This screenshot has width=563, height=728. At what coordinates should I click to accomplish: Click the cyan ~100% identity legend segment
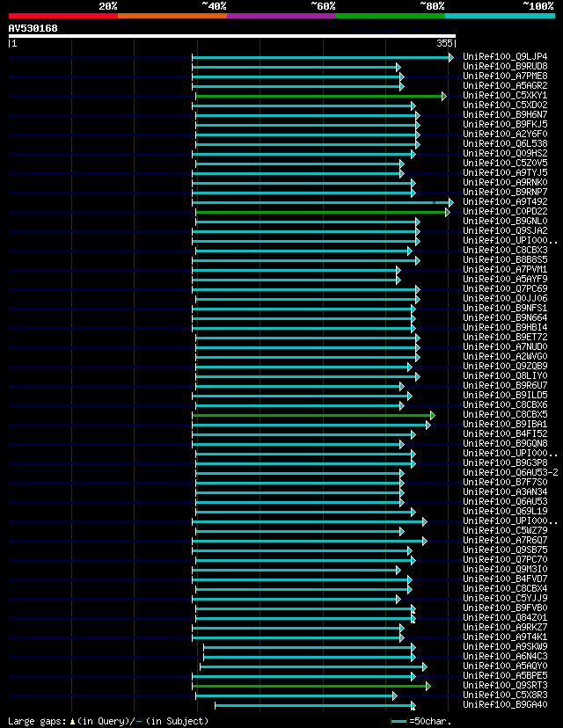click(501, 16)
